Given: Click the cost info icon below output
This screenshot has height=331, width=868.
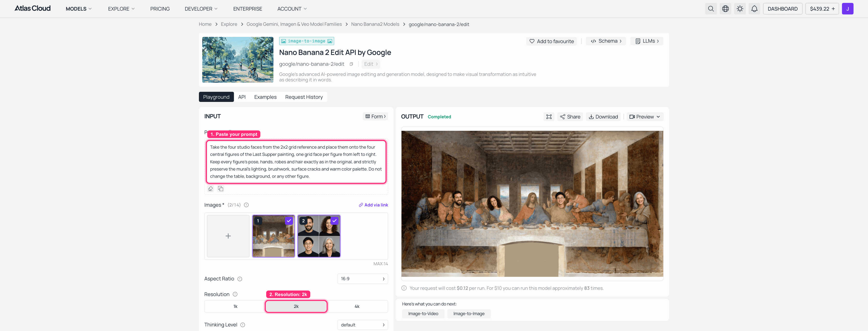Looking at the screenshot, I should 404,288.
